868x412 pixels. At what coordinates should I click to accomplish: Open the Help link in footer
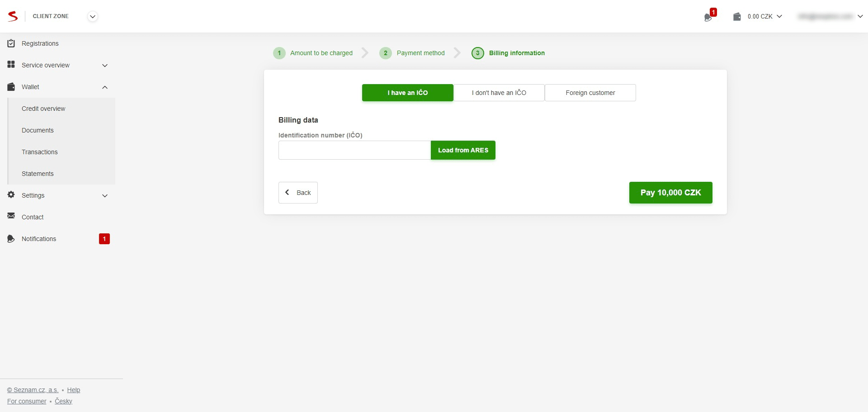point(73,389)
